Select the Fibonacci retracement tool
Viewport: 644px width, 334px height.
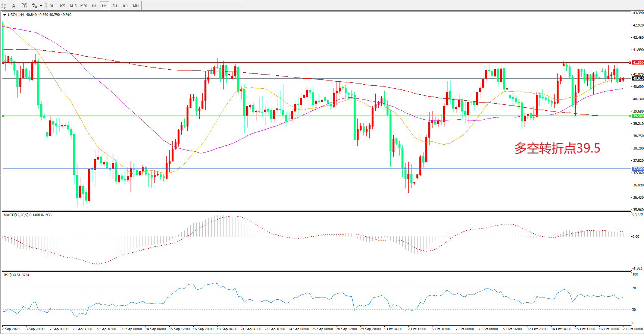click(4, 6)
